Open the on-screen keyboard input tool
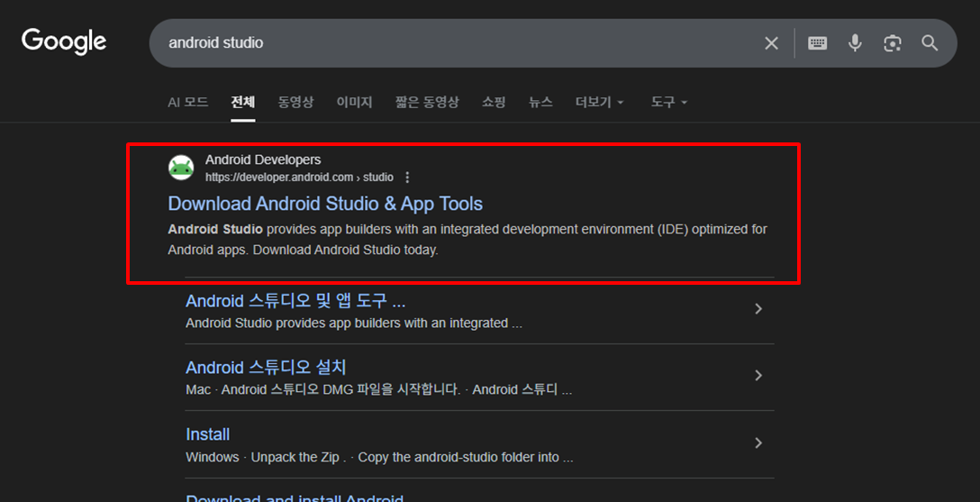This screenshot has width=980, height=502. 818,43
